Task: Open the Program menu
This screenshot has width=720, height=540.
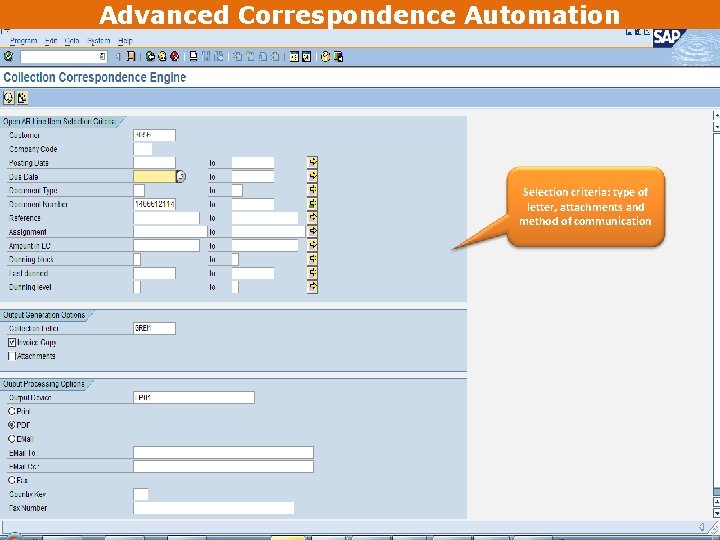Action: (23, 41)
